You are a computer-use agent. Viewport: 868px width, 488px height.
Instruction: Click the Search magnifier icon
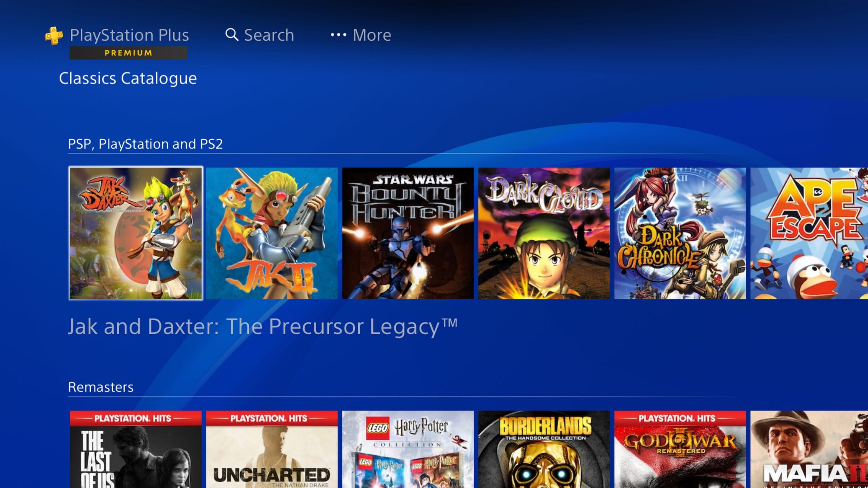coord(232,35)
